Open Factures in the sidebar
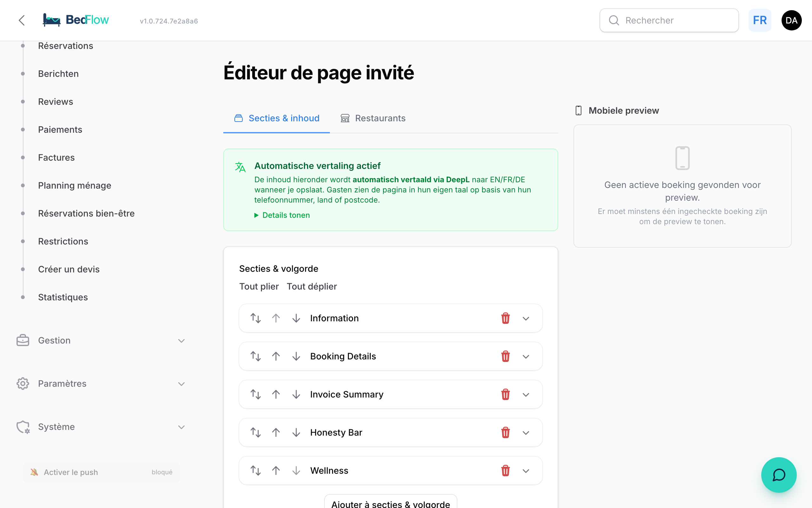This screenshot has height=508, width=812. 56,157
